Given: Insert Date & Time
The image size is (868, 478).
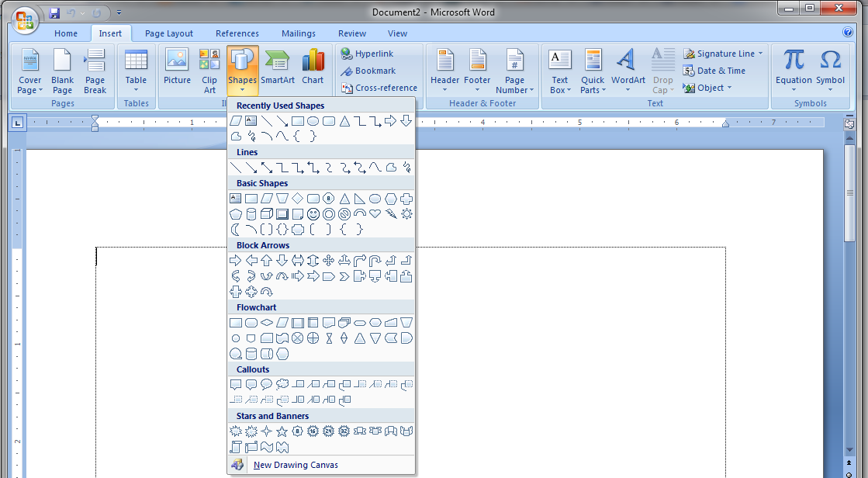Looking at the screenshot, I should click(x=714, y=71).
